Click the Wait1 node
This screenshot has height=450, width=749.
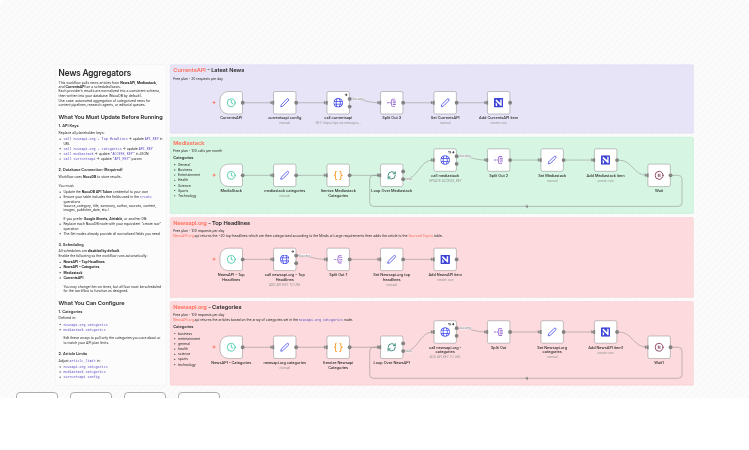click(659, 346)
